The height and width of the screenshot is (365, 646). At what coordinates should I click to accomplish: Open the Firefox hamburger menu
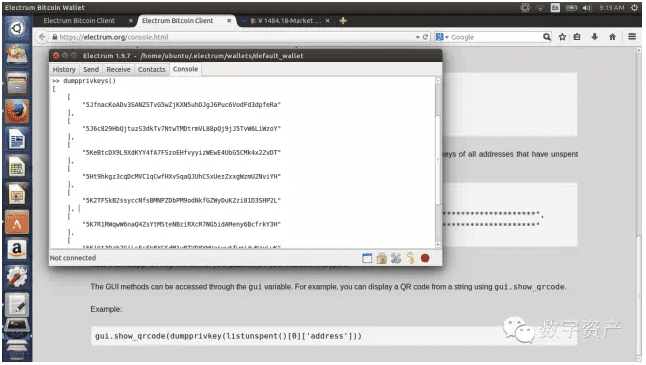pyautogui.click(x=632, y=37)
